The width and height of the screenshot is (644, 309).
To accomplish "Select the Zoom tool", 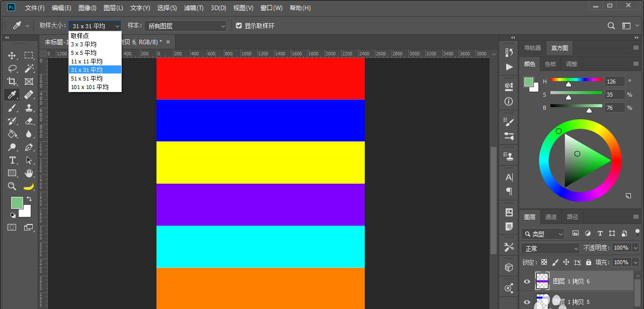I will 12,186.
